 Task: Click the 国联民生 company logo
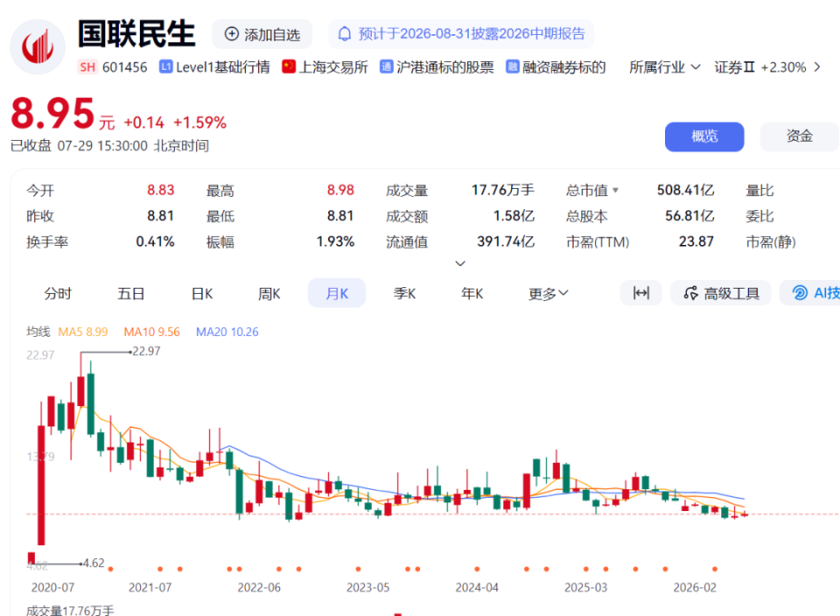point(38,47)
